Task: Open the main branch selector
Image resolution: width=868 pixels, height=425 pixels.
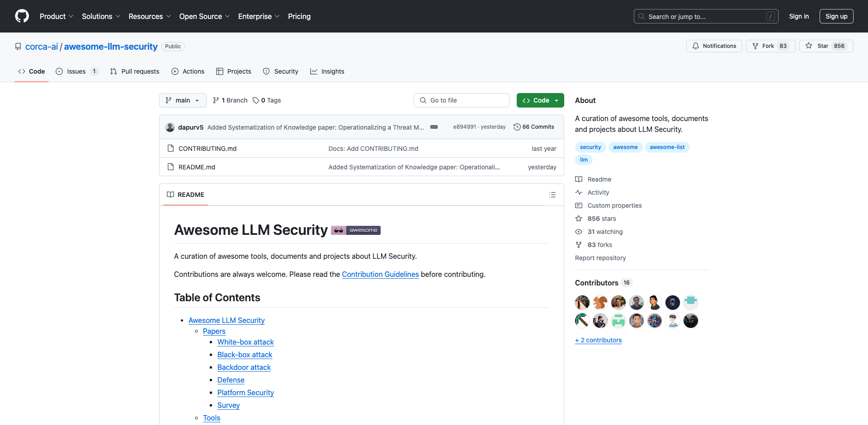Action: tap(183, 100)
